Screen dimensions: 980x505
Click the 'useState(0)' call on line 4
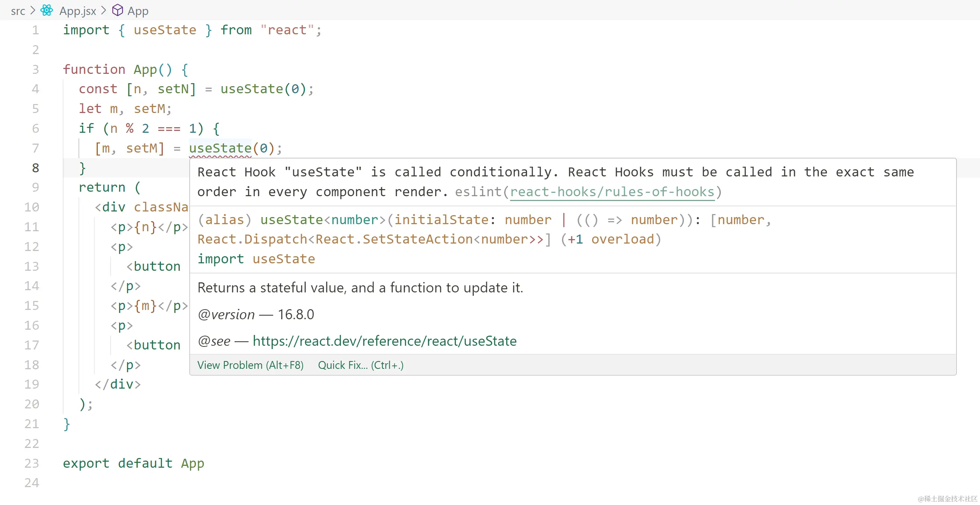click(263, 89)
